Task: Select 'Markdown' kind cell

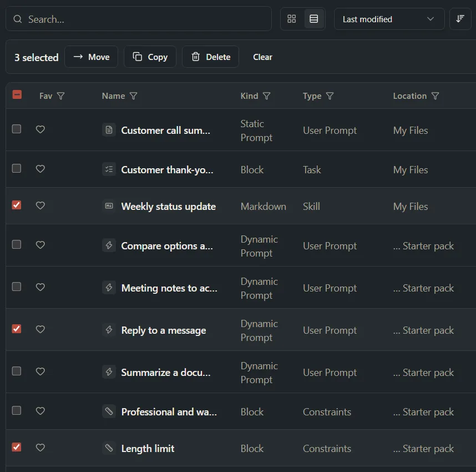Action: (x=263, y=207)
